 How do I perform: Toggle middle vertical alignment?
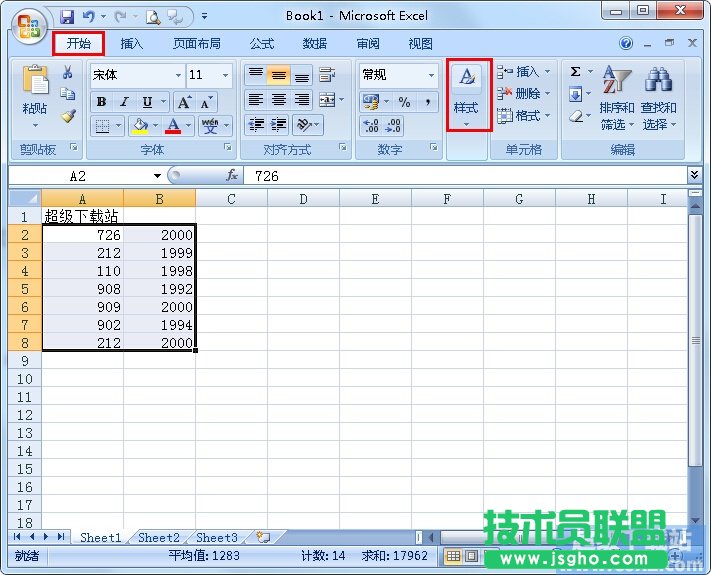[279, 74]
